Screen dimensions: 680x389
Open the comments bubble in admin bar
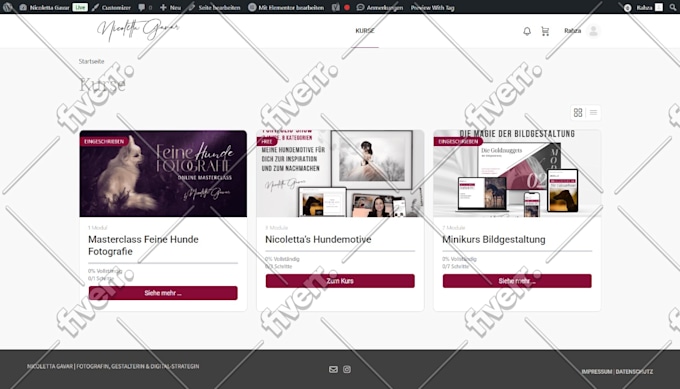click(145, 7)
